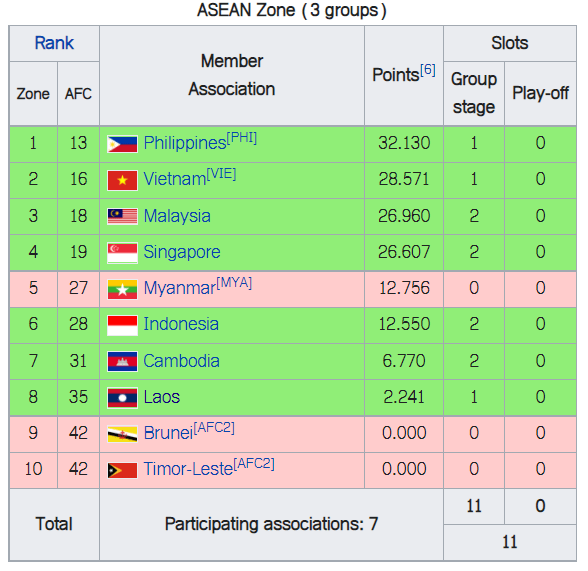Open footnote reference [6] beside Points
Screen dimensions: 588x571
click(428, 70)
